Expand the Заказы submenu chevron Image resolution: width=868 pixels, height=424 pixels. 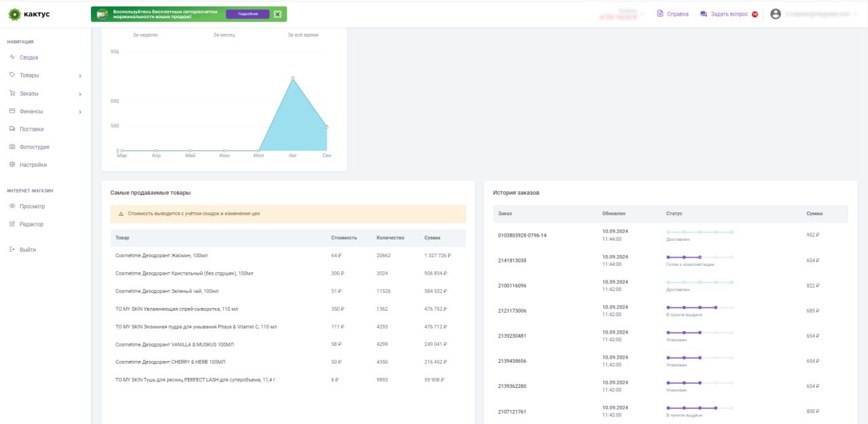tap(80, 94)
